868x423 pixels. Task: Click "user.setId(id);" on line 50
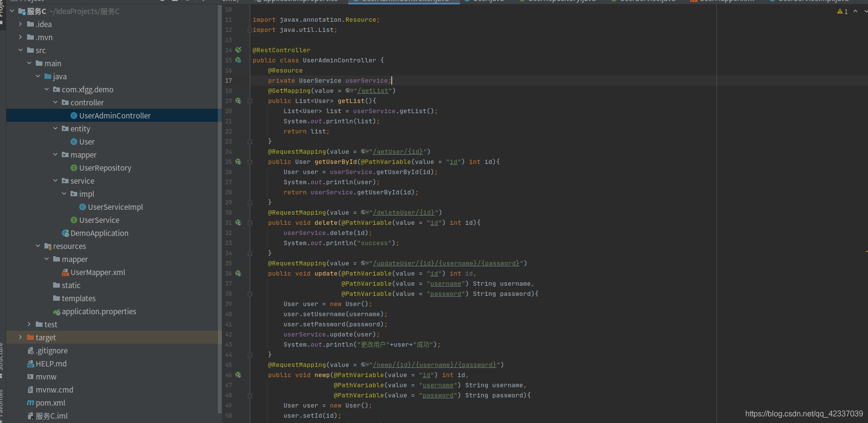pyautogui.click(x=312, y=415)
